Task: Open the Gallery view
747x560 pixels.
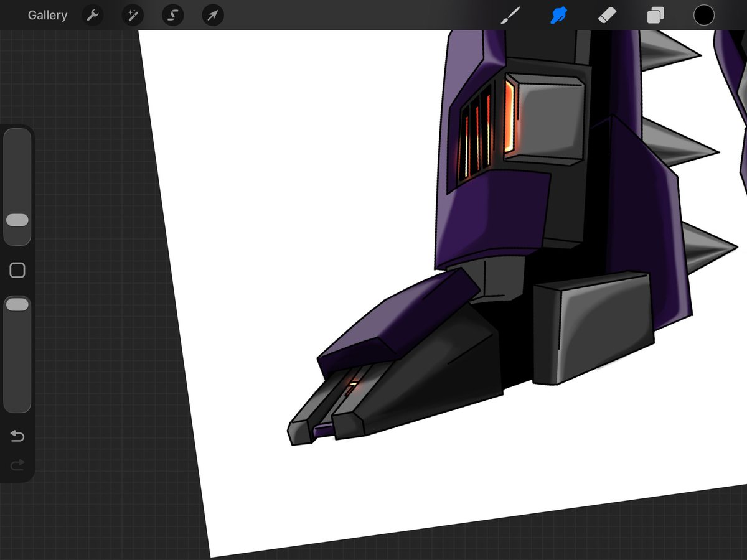Action: click(47, 16)
